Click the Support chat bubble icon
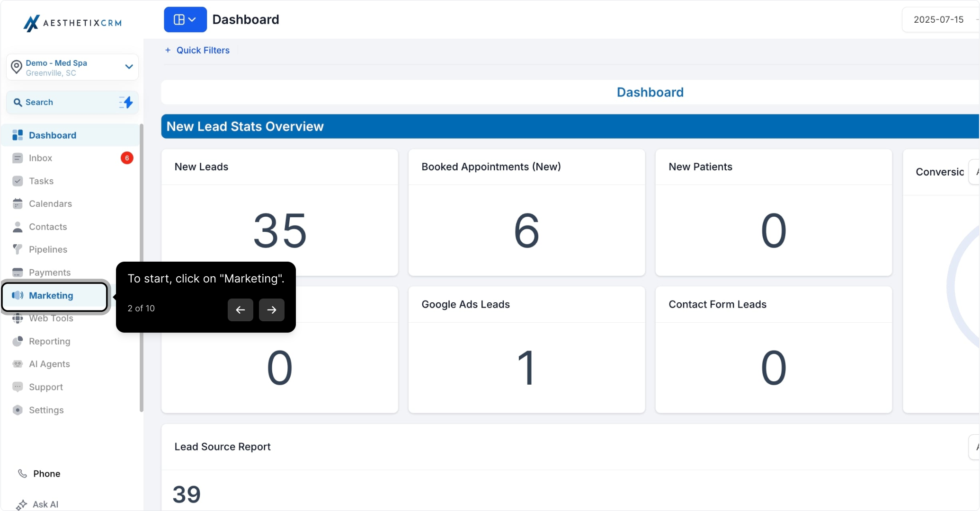Image resolution: width=980 pixels, height=511 pixels. 18,387
